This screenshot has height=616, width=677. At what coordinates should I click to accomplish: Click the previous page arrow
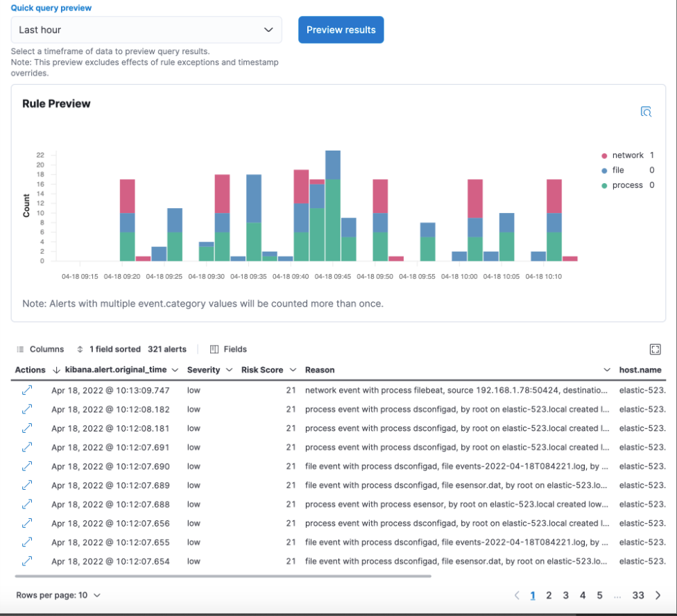click(x=517, y=595)
